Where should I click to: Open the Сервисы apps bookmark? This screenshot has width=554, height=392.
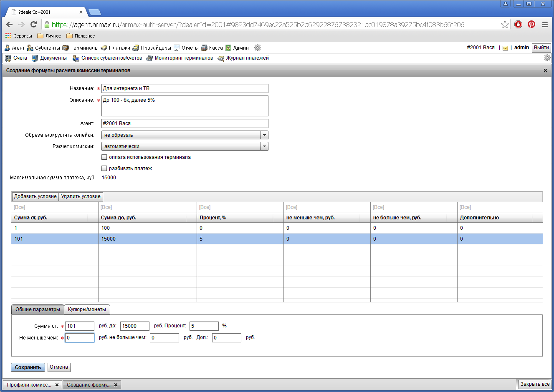click(18, 36)
